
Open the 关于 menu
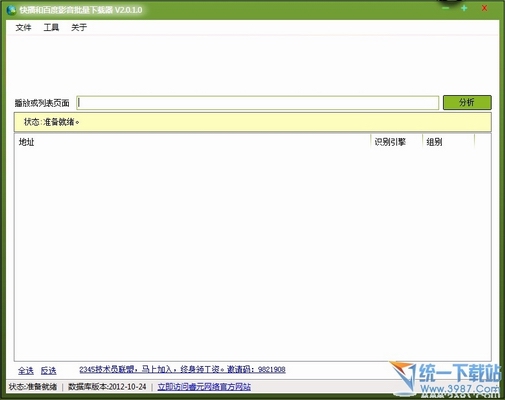(79, 28)
